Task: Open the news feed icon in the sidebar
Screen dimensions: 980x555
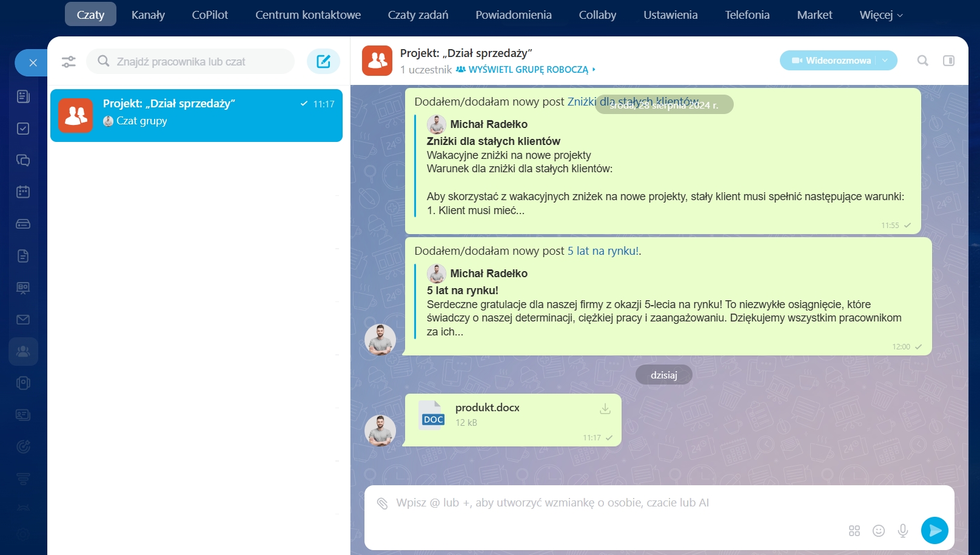Action: pos(23,96)
